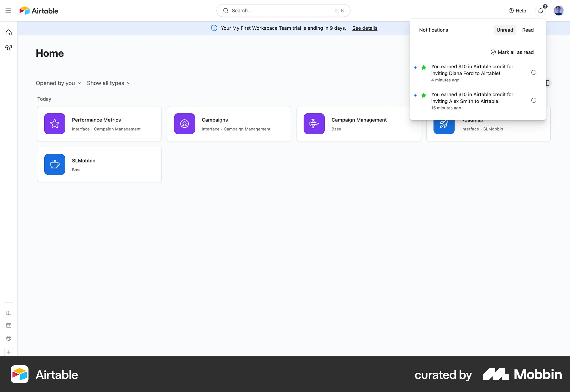
Task: Open the Workspaces icon in sidebar
Action: (9, 47)
